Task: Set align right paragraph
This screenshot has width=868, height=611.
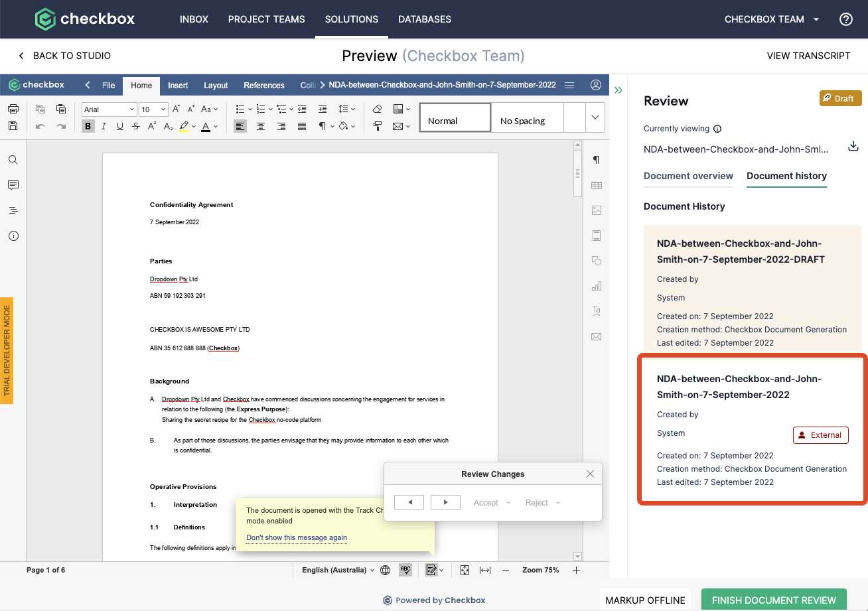Action: (x=281, y=126)
